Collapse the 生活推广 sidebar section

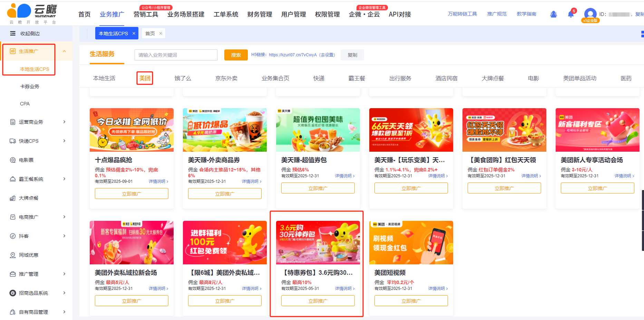point(64,51)
